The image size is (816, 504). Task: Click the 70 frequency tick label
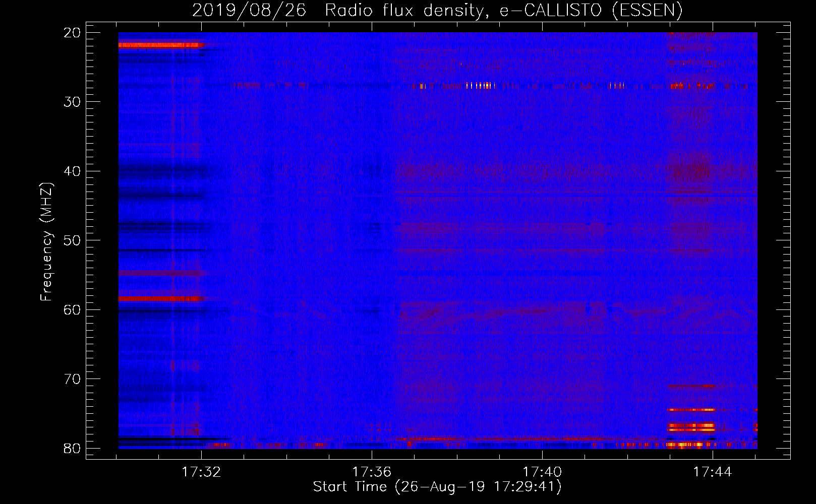72,379
